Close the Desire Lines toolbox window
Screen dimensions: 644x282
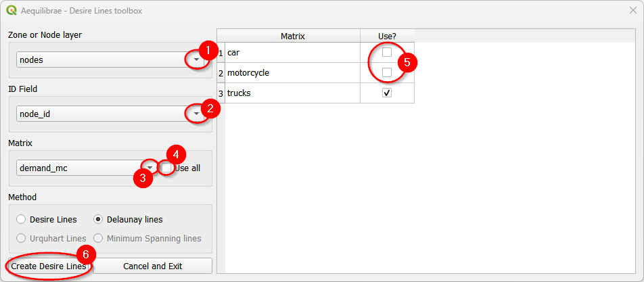tap(632, 11)
